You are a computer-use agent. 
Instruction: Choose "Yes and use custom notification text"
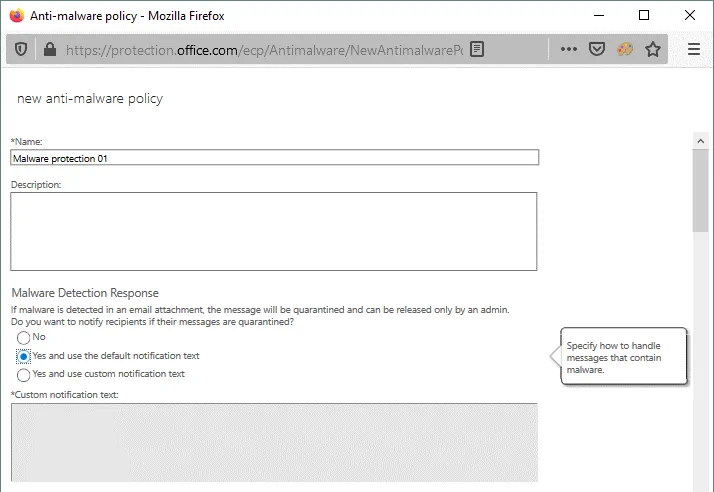24,375
